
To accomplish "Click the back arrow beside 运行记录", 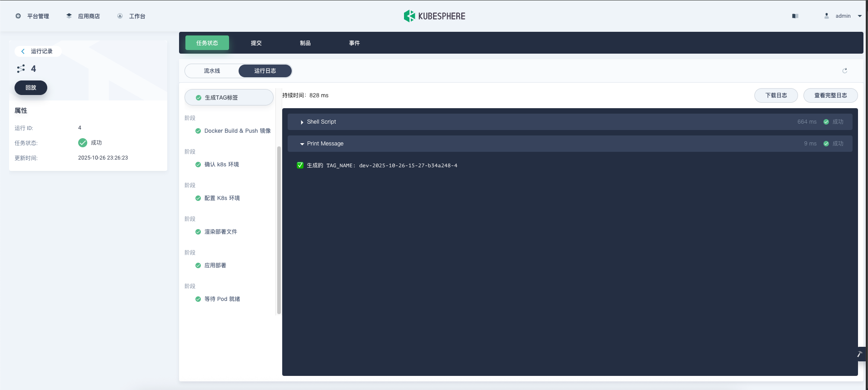I will pos(23,51).
